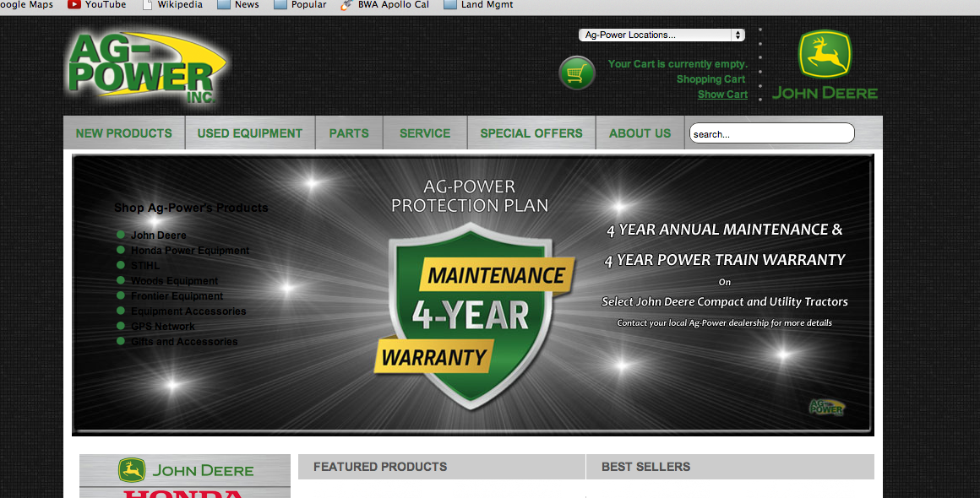Click the Ag-Power Inc. logo
Viewport: 980px width, 498px height.
tap(147, 68)
